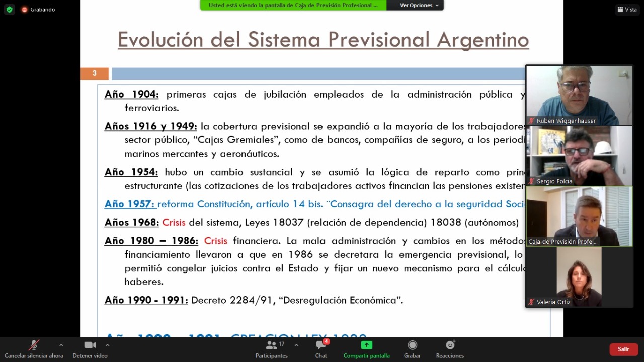This screenshot has width=644, height=362.
Task: Open the Ver Opciones dropdown
Action: tap(419, 5)
